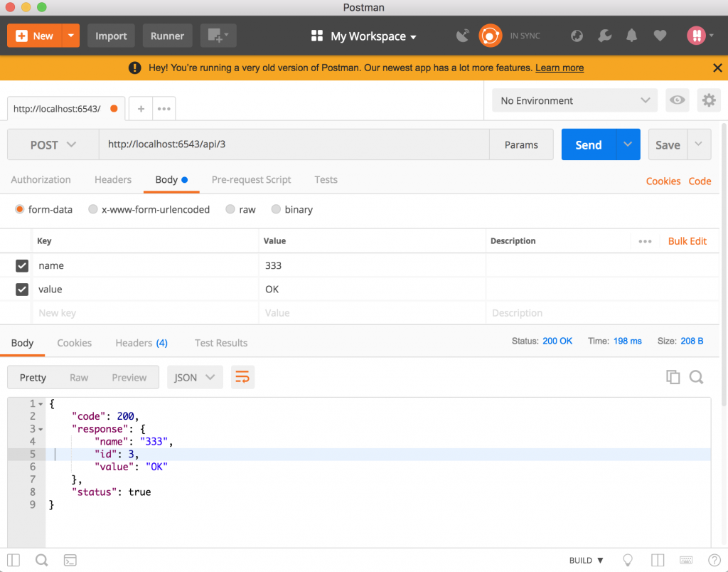Click the Params button
This screenshot has width=728, height=572.
click(x=521, y=144)
